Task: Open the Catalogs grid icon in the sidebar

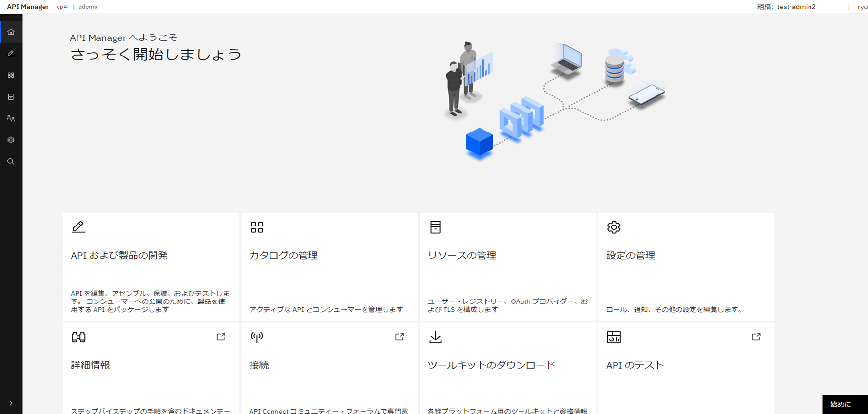Action: (11, 75)
